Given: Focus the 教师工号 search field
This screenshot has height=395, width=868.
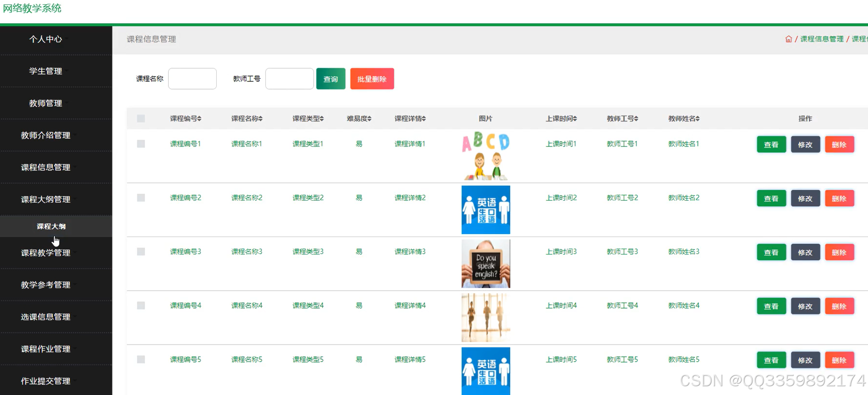Looking at the screenshot, I should [x=289, y=79].
